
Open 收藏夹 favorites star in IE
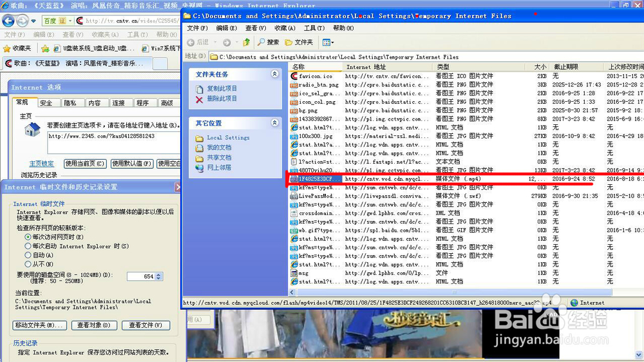pos(17,48)
